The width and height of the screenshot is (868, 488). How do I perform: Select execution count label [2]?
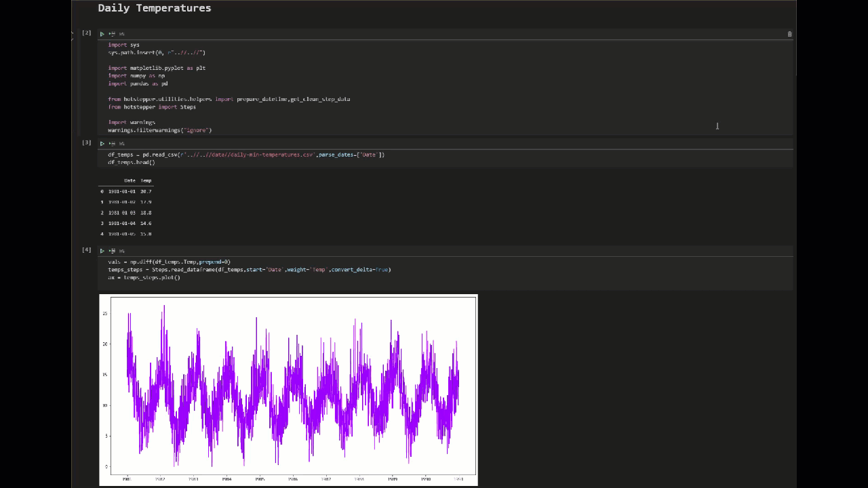[x=87, y=33]
